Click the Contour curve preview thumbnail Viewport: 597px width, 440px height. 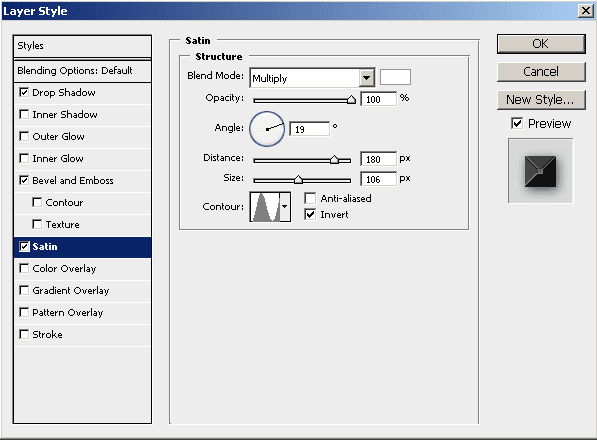point(265,207)
